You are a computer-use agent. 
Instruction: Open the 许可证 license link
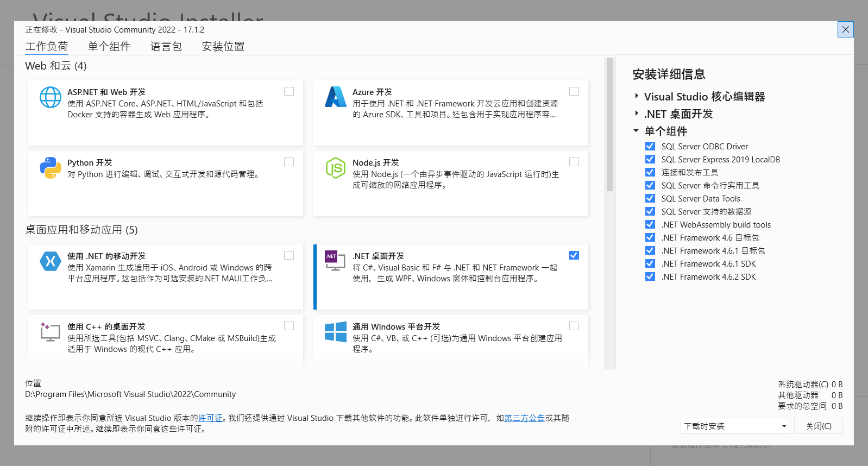(210, 418)
